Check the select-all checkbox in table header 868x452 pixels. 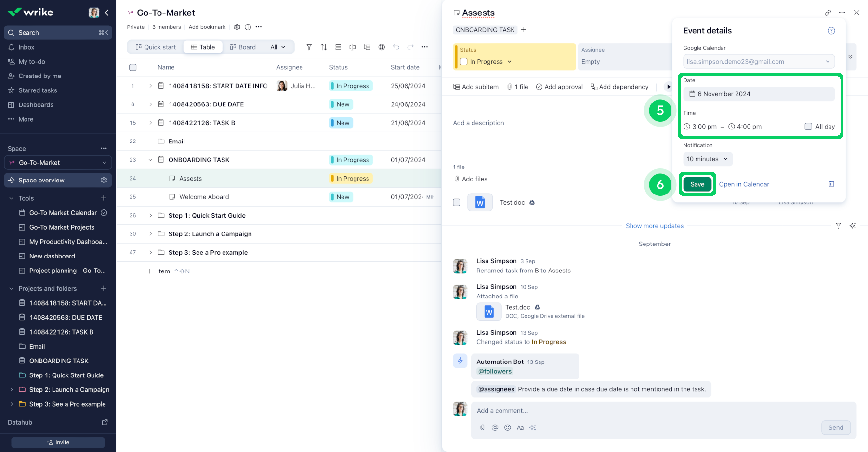(133, 67)
